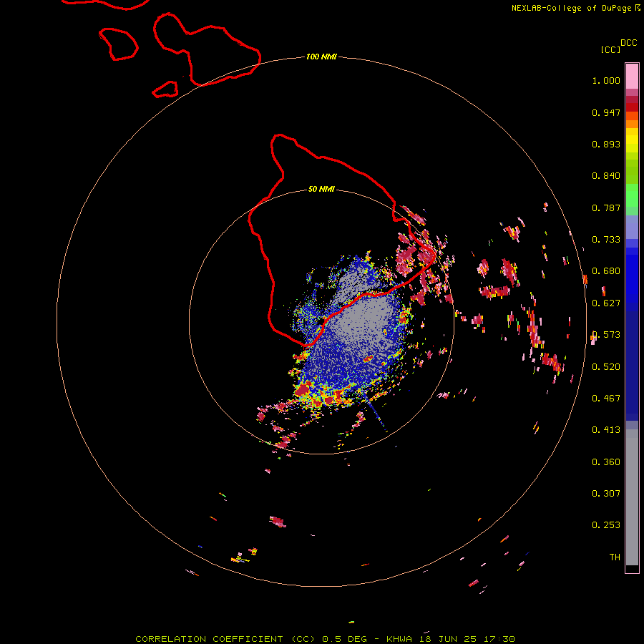The image size is (644, 644).
Task: Click the NEXLAB-College of DuPage credit text
Action: pos(571,8)
